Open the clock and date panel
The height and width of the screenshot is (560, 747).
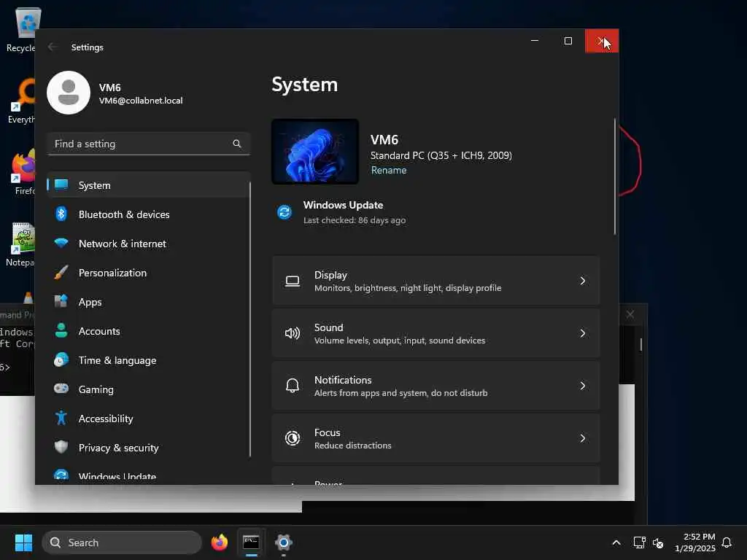click(x=694, y=542)
